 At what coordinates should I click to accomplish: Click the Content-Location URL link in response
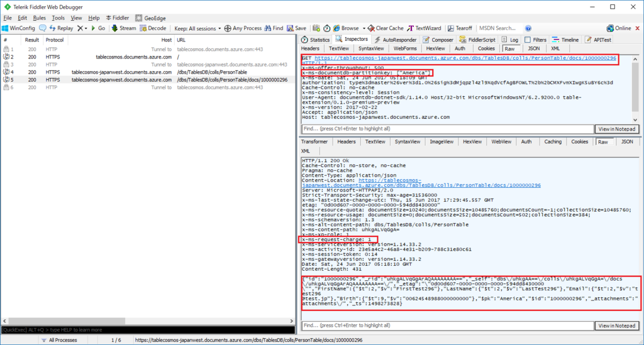click(x=421, y=182)
